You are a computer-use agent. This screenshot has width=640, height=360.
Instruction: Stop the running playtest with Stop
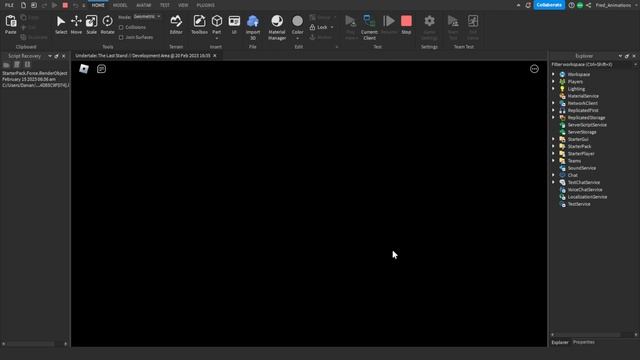pyautogui.click(x=406, y=25)
